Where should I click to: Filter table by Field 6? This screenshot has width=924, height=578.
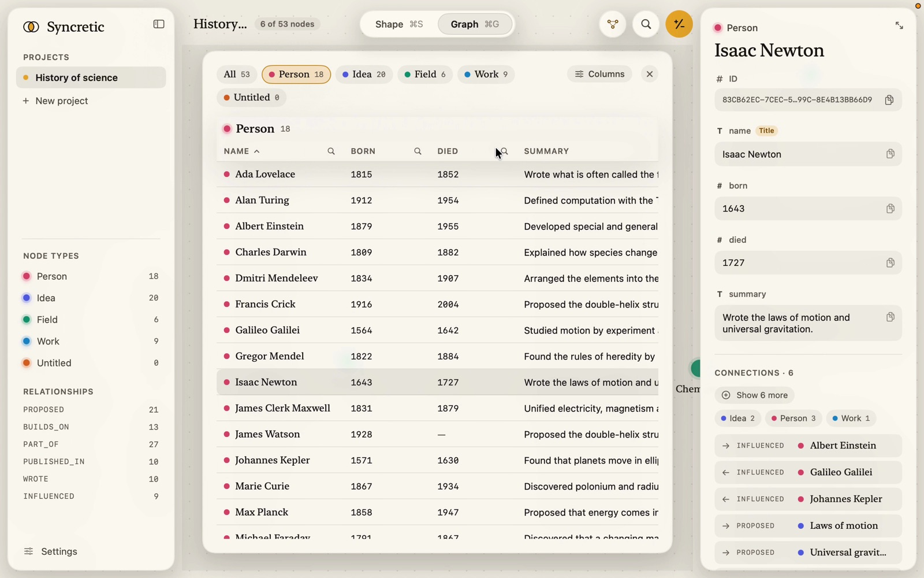point(425,74)
